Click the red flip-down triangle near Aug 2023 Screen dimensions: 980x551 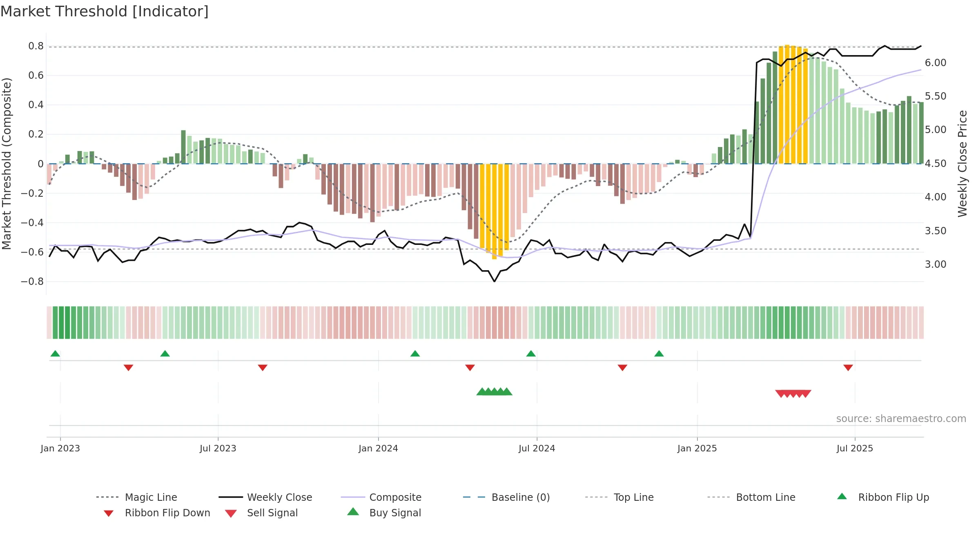click(x=263, y=368)
